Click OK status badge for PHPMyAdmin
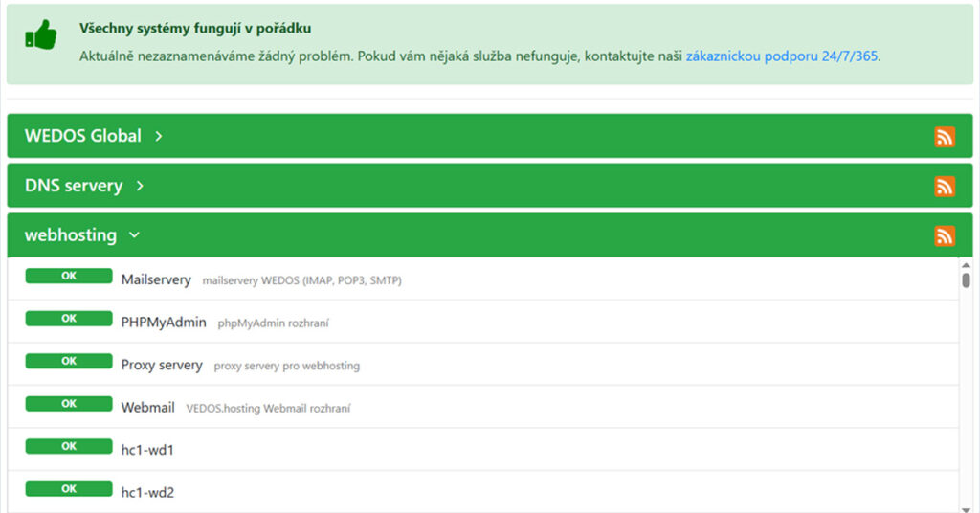 pos(69,319)
